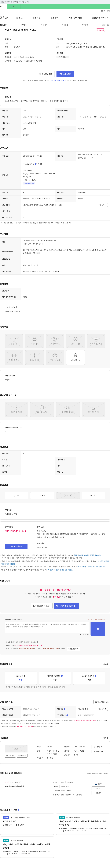Click the 장애인용 화장실 facility icon

coord(68,409)
